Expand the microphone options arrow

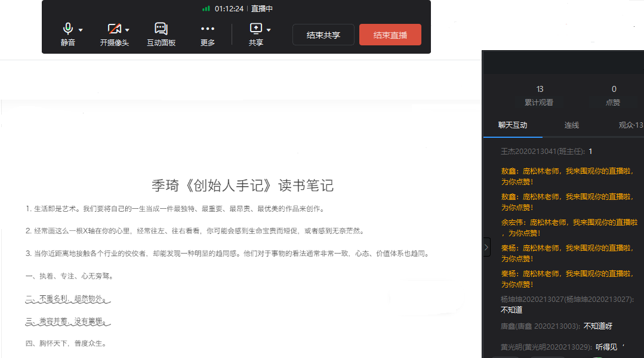[81, 30]
